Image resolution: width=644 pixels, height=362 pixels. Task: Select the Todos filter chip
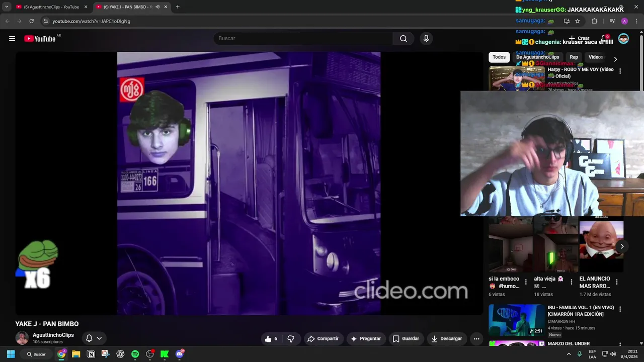tap(499, 57)
